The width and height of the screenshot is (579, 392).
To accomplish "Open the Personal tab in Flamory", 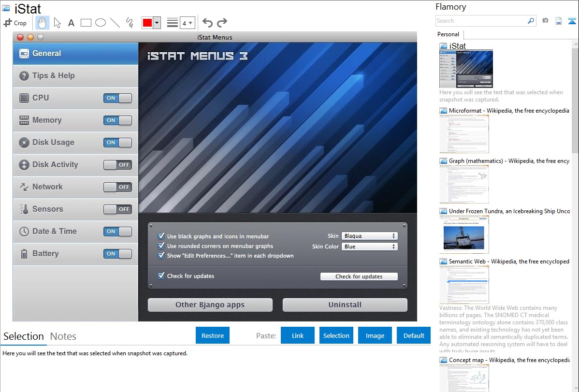I will 449,34.
